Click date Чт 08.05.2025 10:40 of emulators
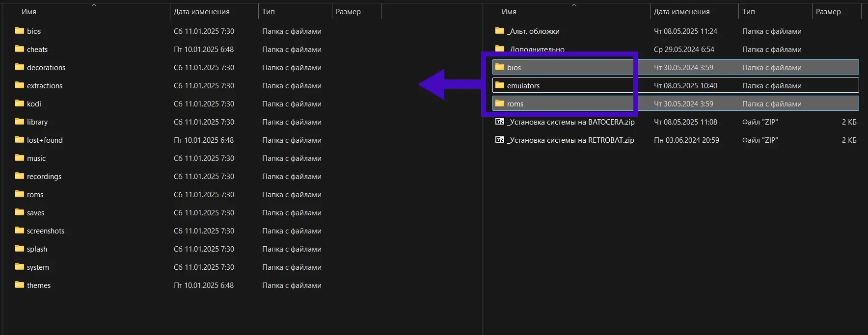The height and width of the screenshot is (335, 868). click(x=685, y=86)
